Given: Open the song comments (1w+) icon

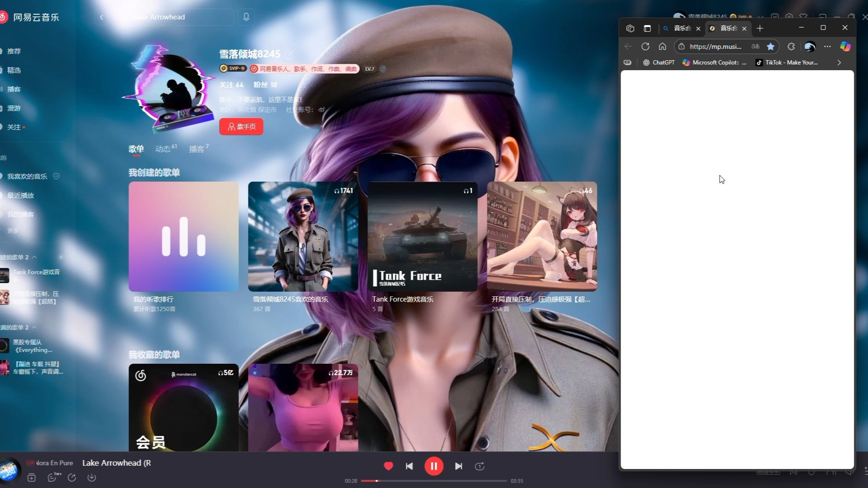Looking at the screenshot, I should 53,478.
